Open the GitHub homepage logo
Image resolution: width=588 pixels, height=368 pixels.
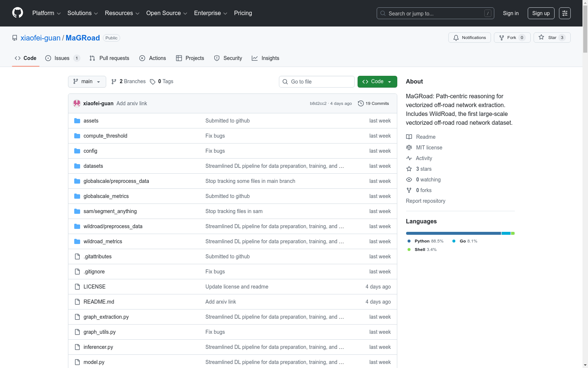pos(18,13)
